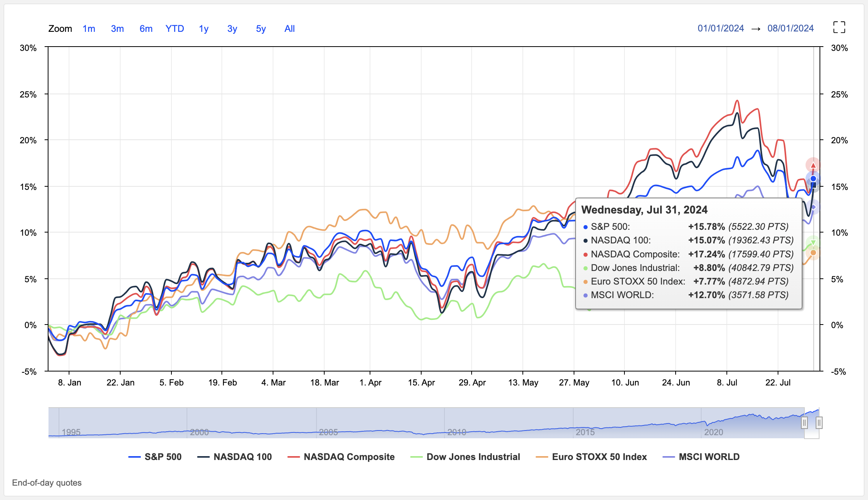Grab the left navigator range handle
Screen dimensions: 868x500
point(804,423)
